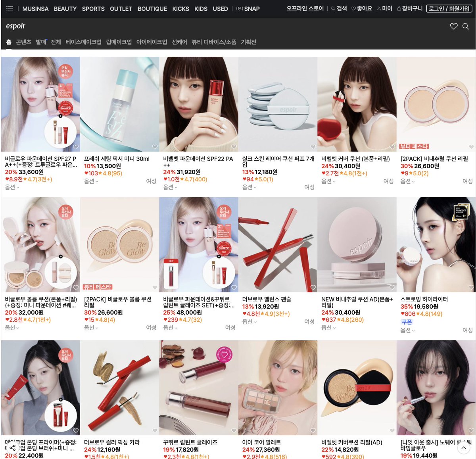Expand 옵션 under 비벨벳 커버 쿠션

click(x=328, y=181)
